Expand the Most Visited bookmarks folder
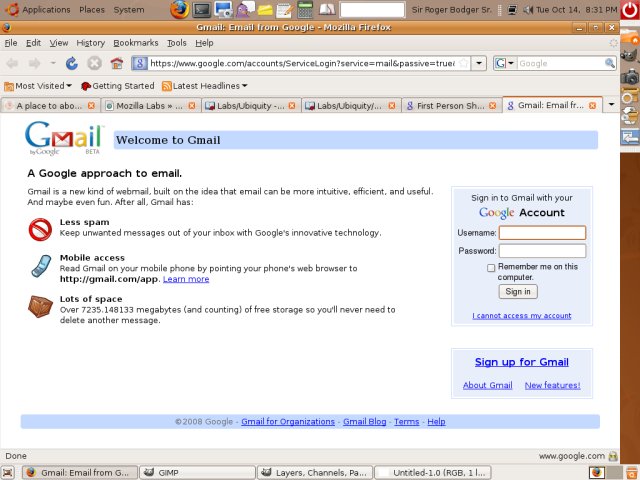The image size is (640, 480). [x=38, y=86]
